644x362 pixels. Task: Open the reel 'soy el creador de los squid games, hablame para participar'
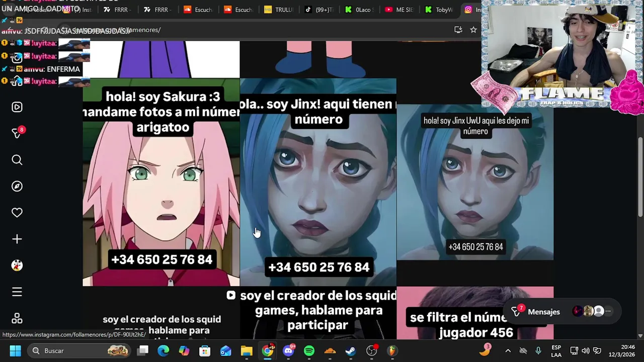(318, 313)
